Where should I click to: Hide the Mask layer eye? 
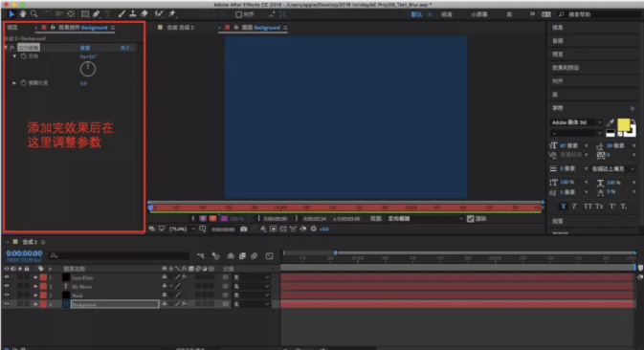point(7,295)
